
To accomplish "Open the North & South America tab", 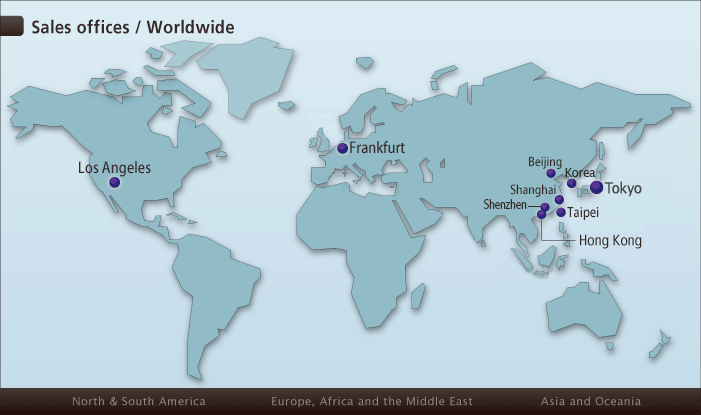I will [139, 401].
